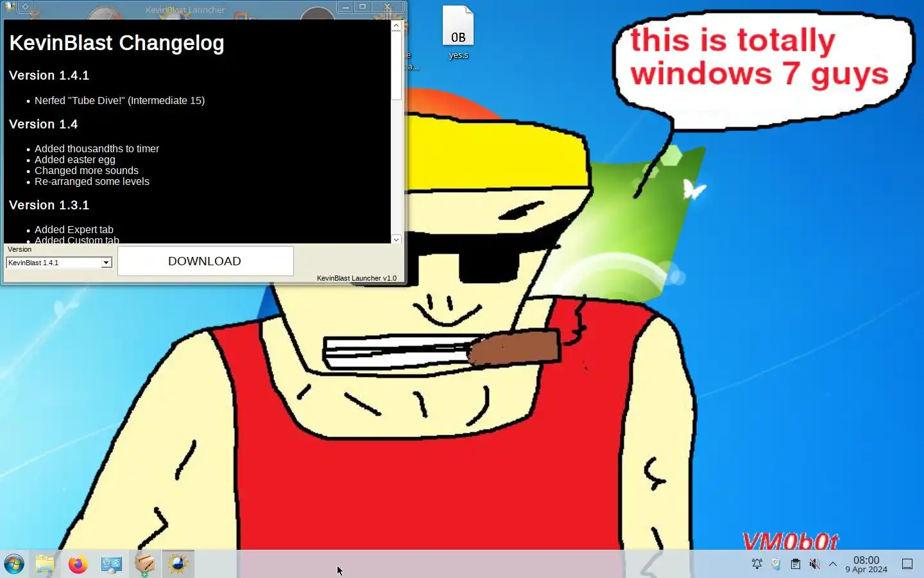Click the diamond pin button in title bar
The width and height of the screenshot is (924, 578).
click(x=25, y=7)
